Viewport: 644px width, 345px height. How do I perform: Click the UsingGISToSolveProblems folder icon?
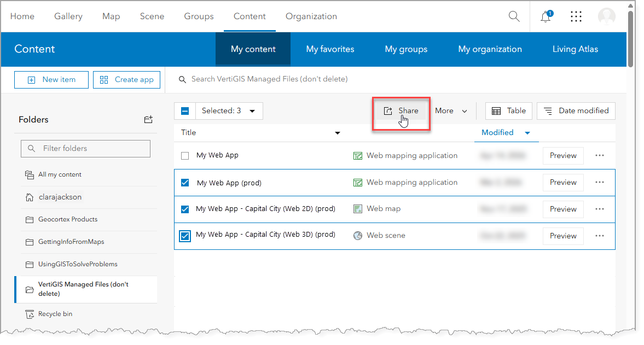[30, 265]
